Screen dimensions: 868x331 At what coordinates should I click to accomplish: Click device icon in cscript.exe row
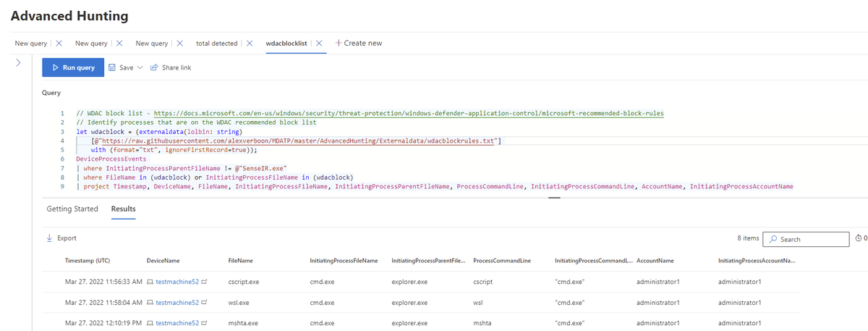pos(150,281)
